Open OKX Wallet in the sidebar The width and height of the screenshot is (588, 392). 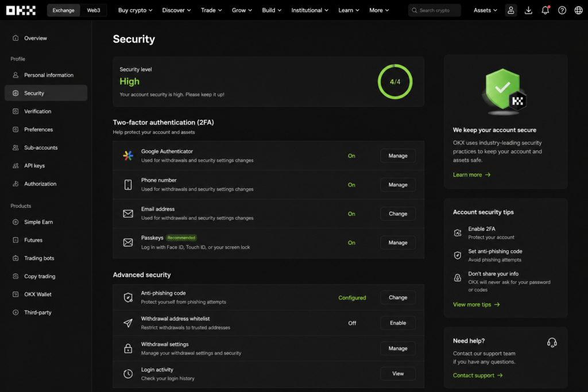46,294
